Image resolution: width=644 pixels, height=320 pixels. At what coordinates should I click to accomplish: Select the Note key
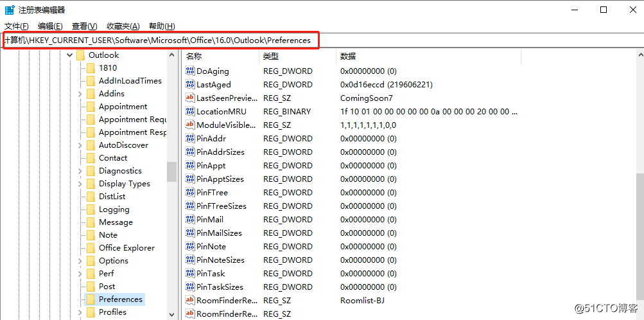point(108,235)
